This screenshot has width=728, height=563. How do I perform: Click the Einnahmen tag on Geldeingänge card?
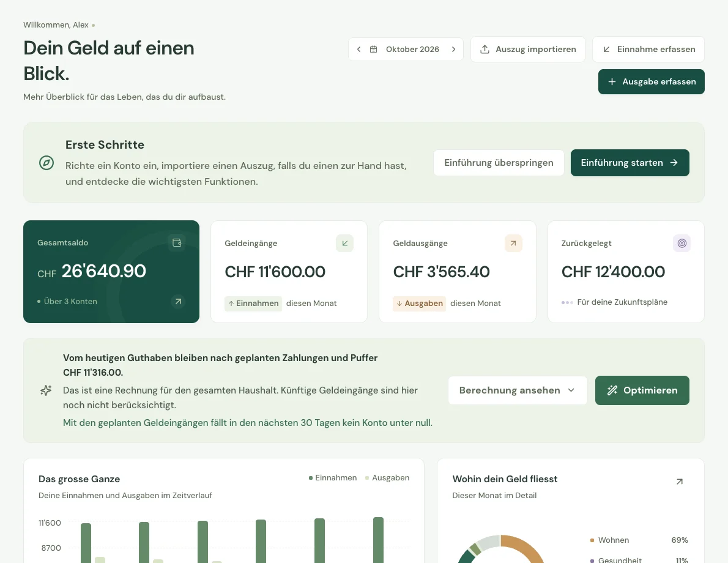253,304
